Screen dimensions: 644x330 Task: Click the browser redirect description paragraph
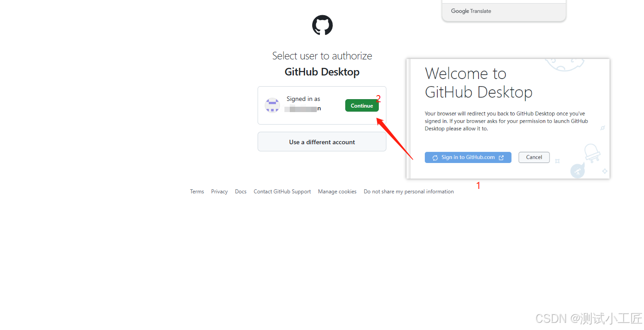[x=506, y=121]
